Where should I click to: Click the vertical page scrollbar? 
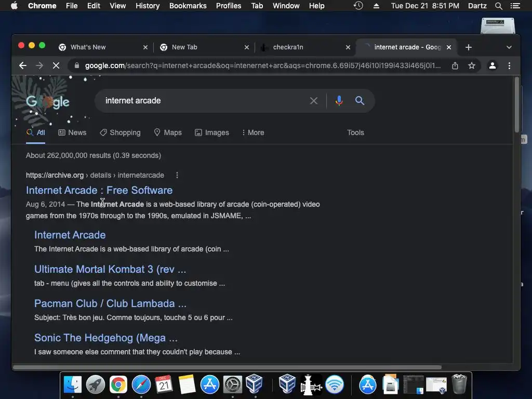[x=517, y=105]
